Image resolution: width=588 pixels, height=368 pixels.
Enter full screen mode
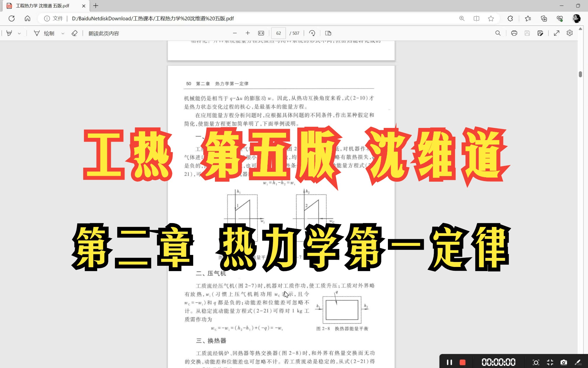coord(556,33)
